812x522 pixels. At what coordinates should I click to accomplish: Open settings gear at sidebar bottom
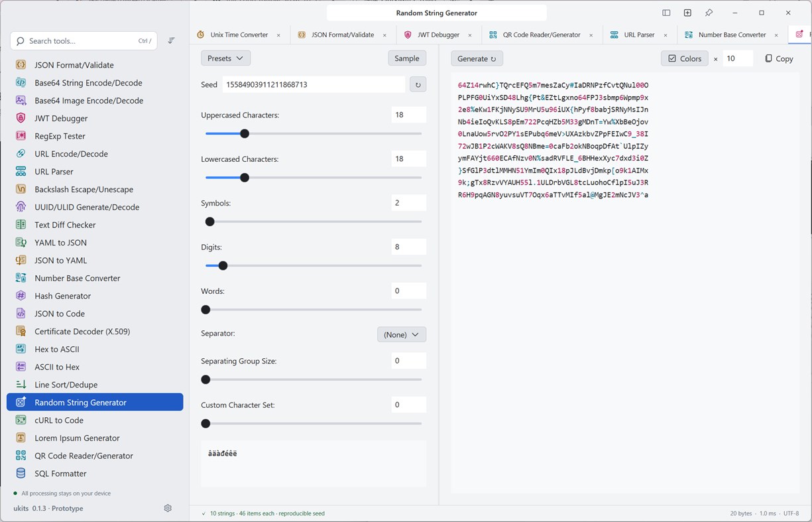[168, 508]
